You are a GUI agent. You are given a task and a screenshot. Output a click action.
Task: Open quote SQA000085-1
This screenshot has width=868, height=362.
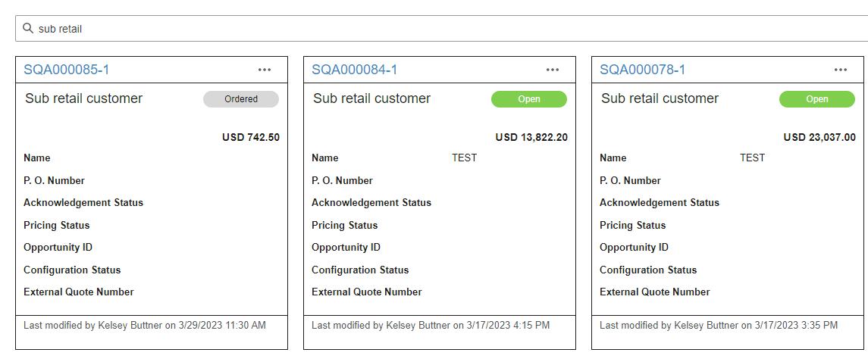(x=67, y=70)
